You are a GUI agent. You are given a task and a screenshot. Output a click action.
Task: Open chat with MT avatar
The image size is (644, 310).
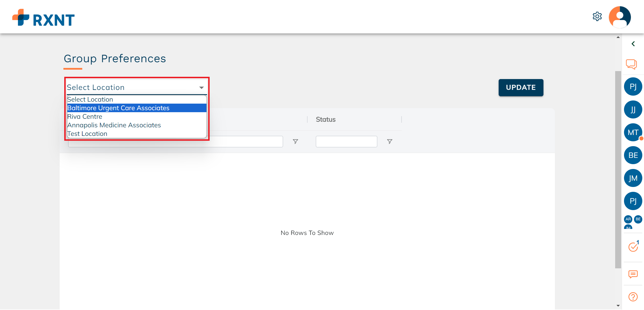coord(633,132)
